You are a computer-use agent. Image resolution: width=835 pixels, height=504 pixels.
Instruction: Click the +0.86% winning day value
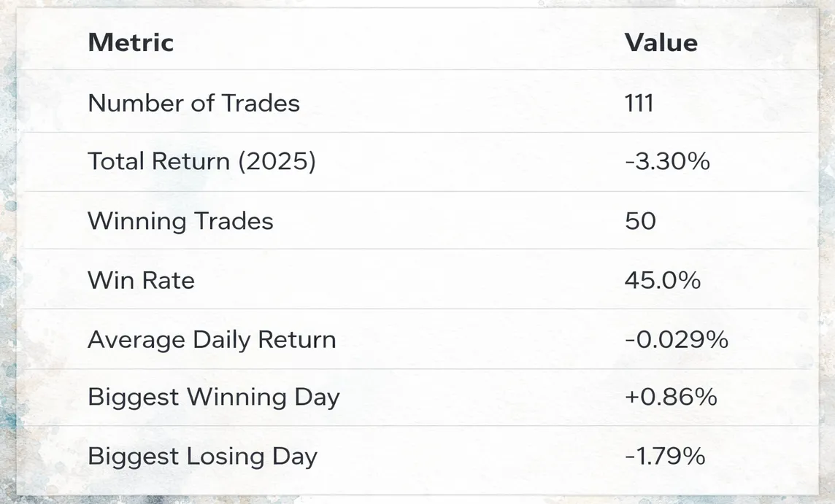pos(671,397)
